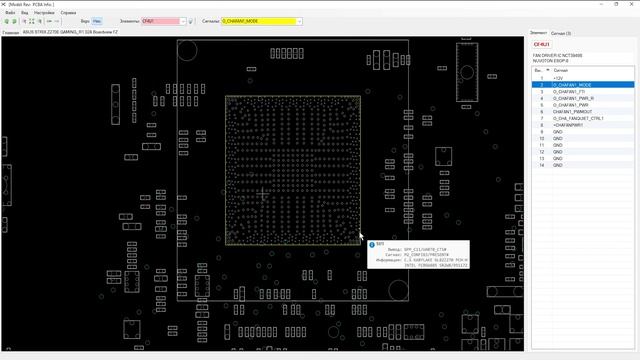Minimize the PCBA Info window
Image resolution: width=640 pixels, height=360 pixels.
point(601,4)
